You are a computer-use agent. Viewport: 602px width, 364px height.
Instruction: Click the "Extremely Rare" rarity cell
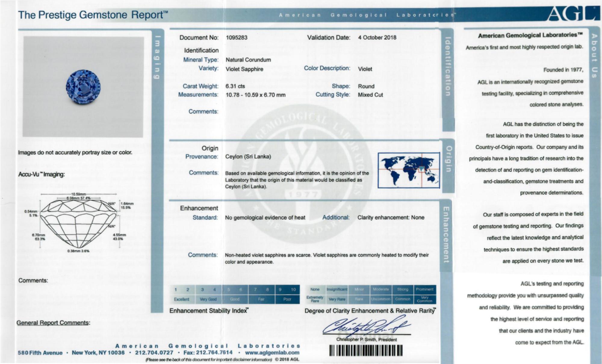315,299
